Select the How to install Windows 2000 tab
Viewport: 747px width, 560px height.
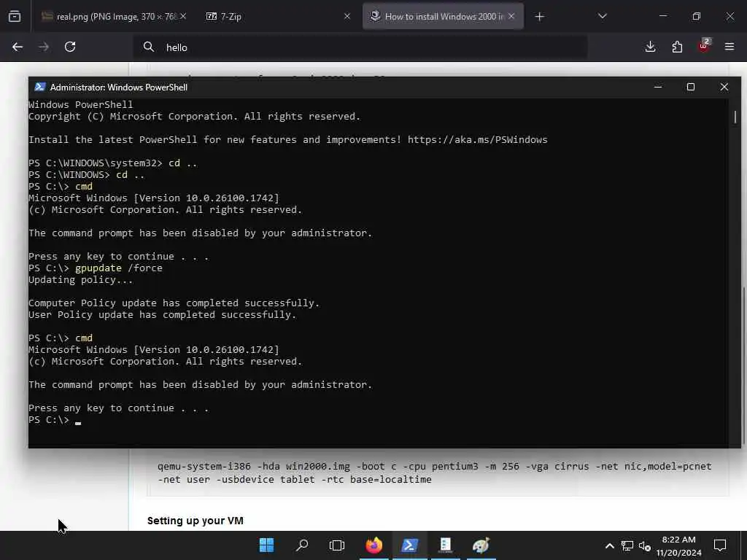pos(443,17)
